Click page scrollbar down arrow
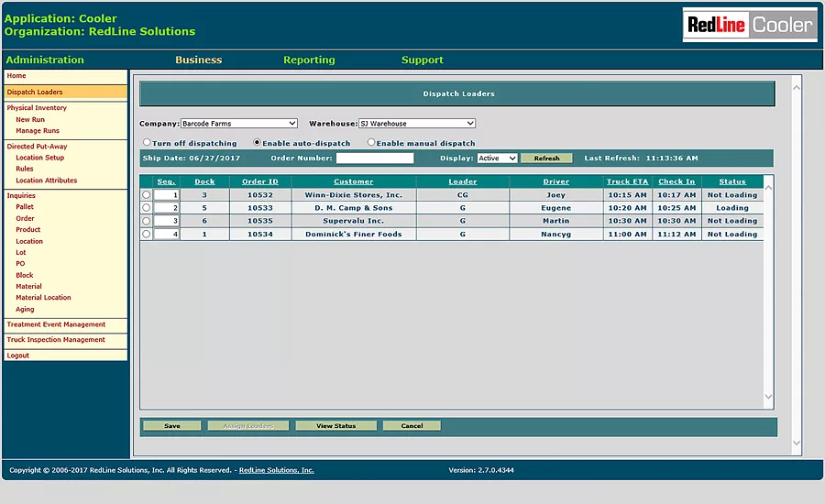The image size is (825, 504). pyautogui.click(x=797, y=443)
